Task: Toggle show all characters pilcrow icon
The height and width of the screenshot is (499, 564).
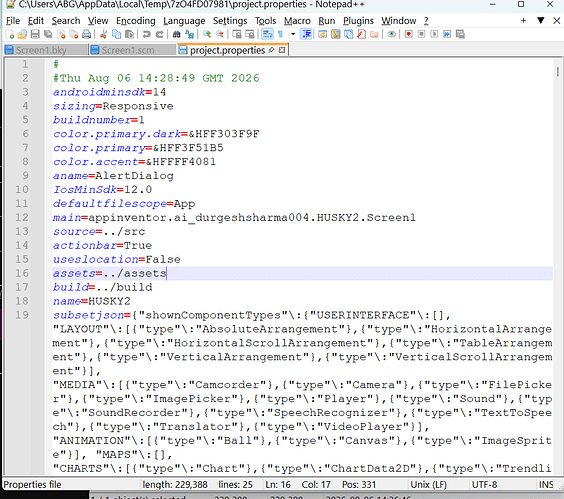Action: pyautogui.click(x=281, y=34)
